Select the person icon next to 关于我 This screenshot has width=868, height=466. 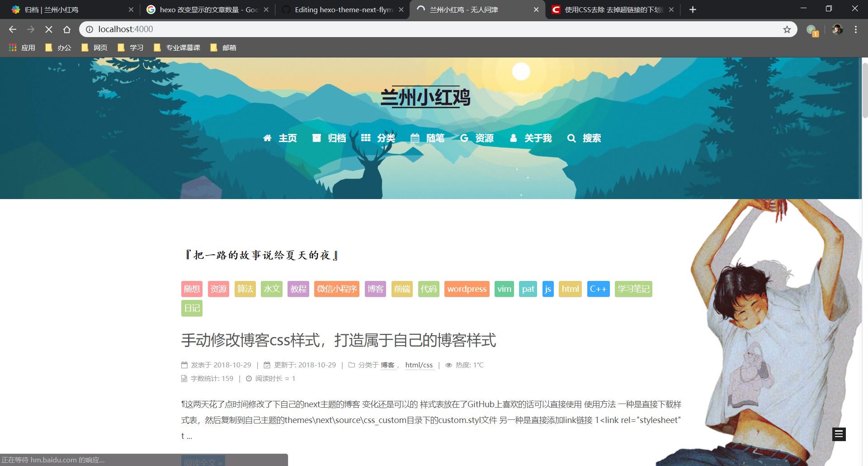[513, 138]
